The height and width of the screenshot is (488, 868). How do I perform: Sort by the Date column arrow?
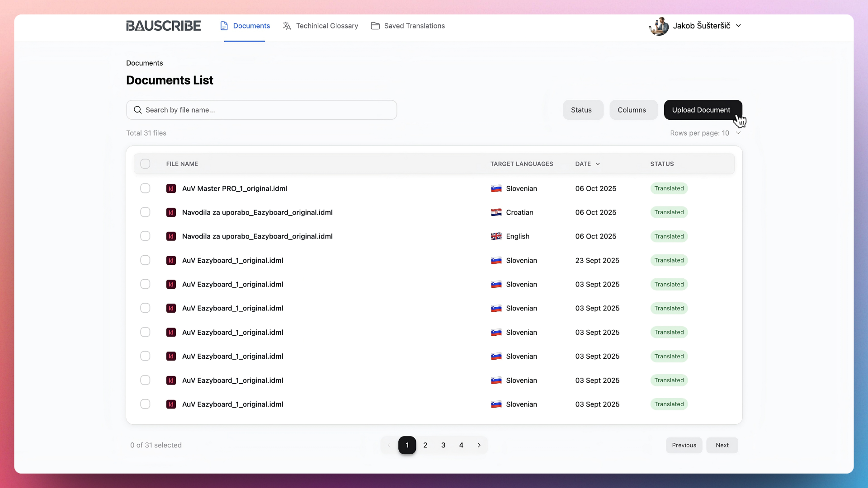(598, 164)
